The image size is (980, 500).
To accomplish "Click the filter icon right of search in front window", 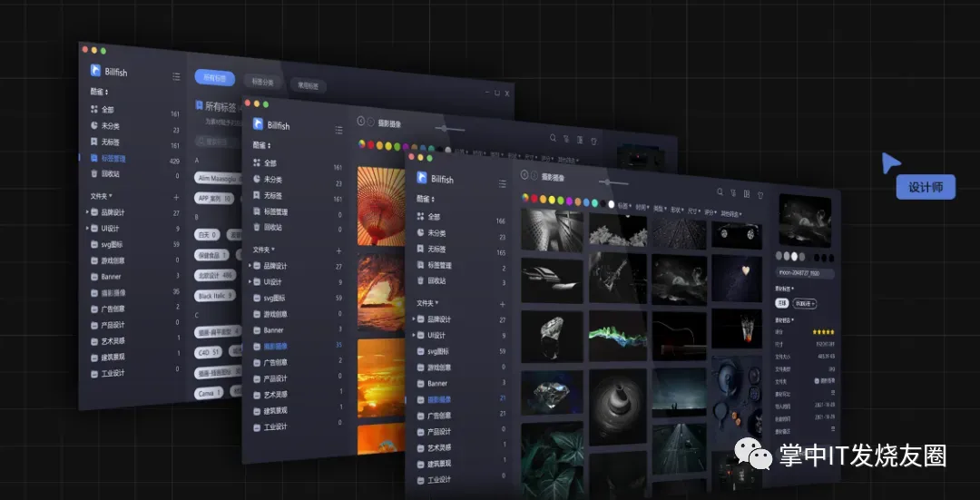I will click(733, 193).
